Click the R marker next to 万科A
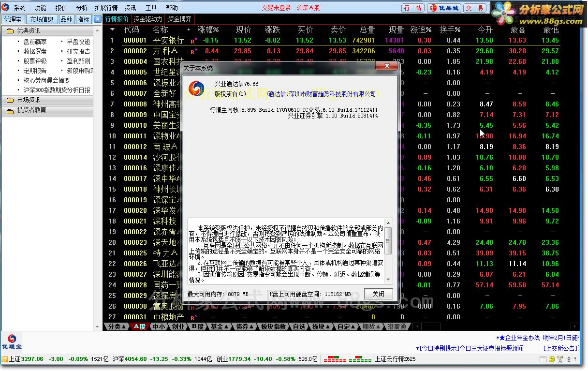 [194, 51]
